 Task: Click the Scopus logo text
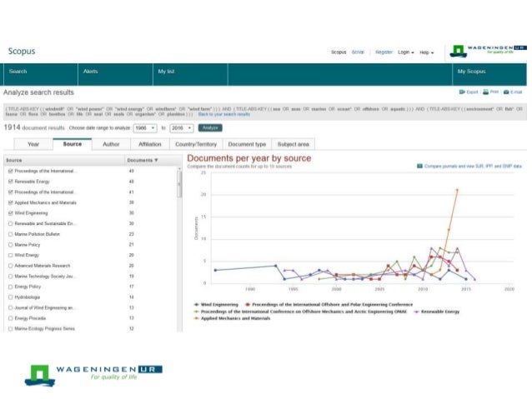(22, 52)
